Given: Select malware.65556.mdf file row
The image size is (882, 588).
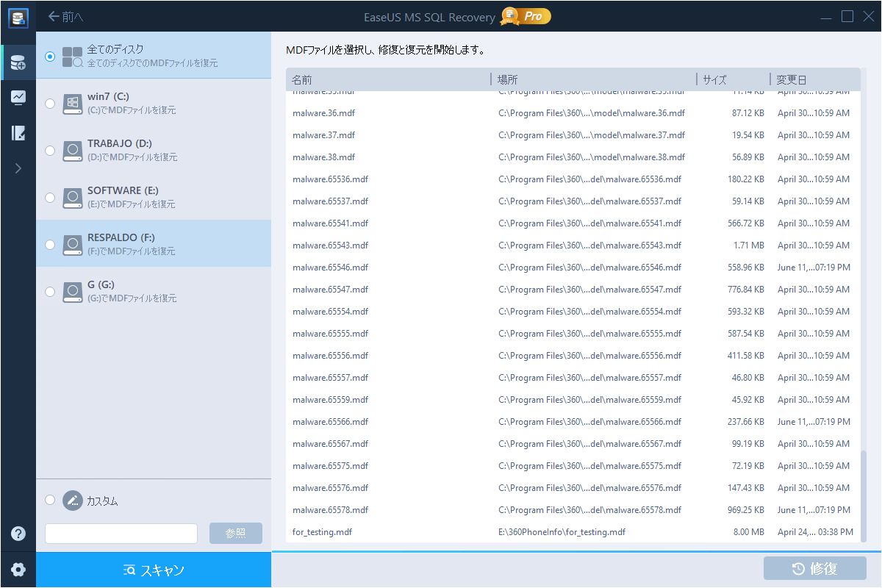Looking at the screenshot, I should tap(573, 356).
